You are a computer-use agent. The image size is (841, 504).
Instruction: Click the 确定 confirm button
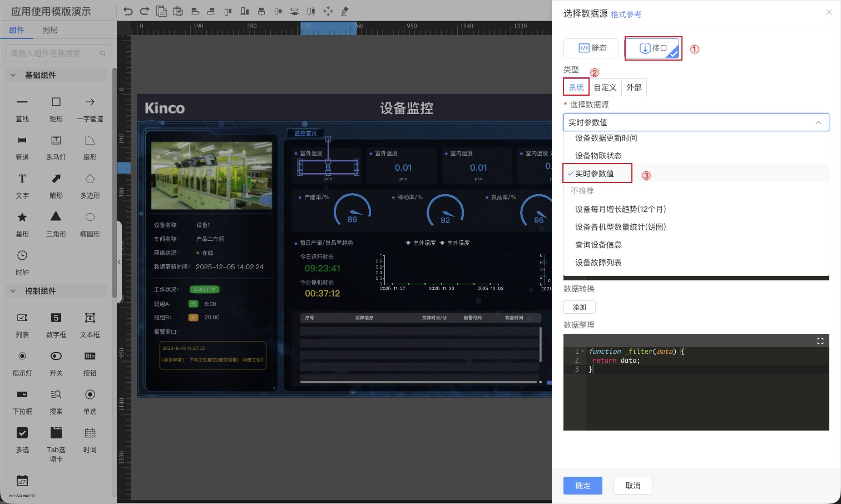582,485
